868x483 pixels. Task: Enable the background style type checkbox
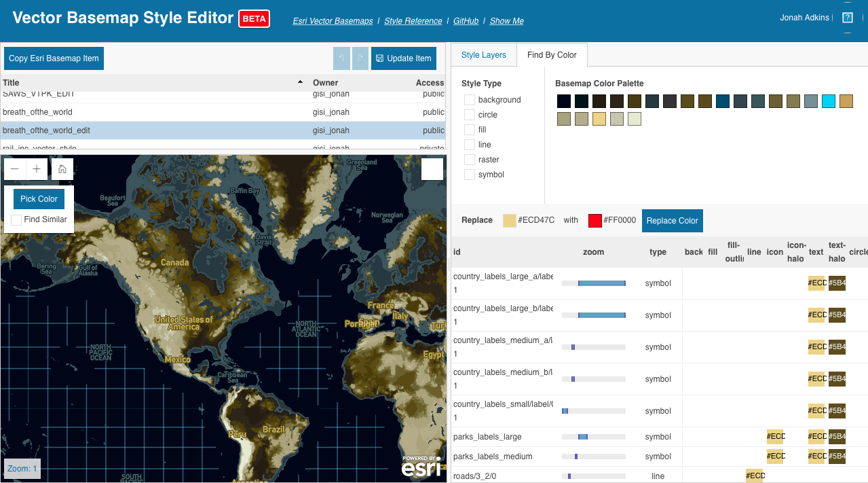pyautogui.click(x=470, y=100)
